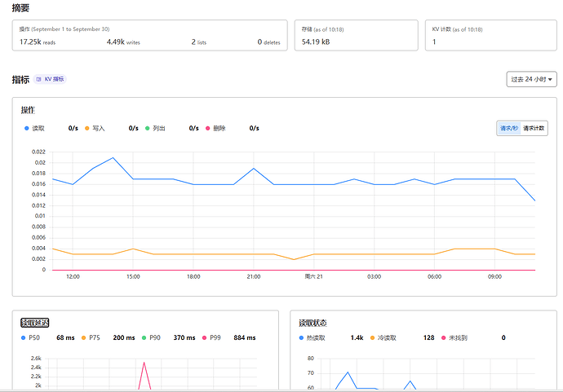563x392 pixels.
Task: Click the 884 ms P99 value
Action: (245, 338)
